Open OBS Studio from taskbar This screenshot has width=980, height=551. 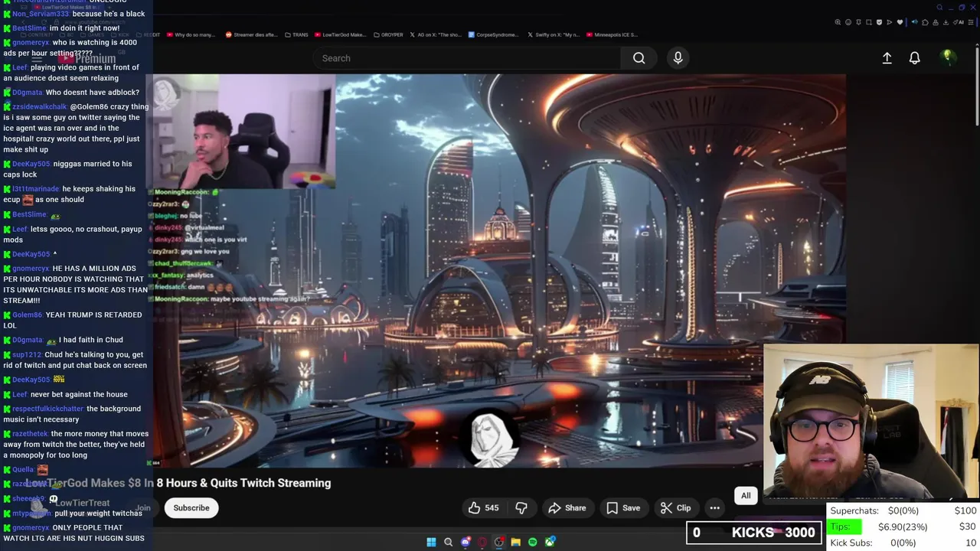[499, 542]
